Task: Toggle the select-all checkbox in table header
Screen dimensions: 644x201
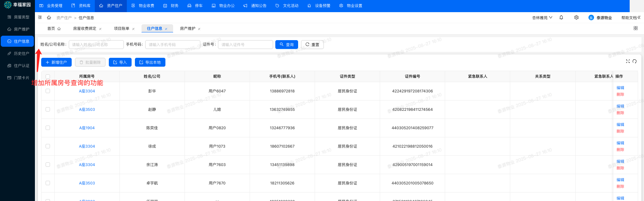Action: [x=48, y=77]
